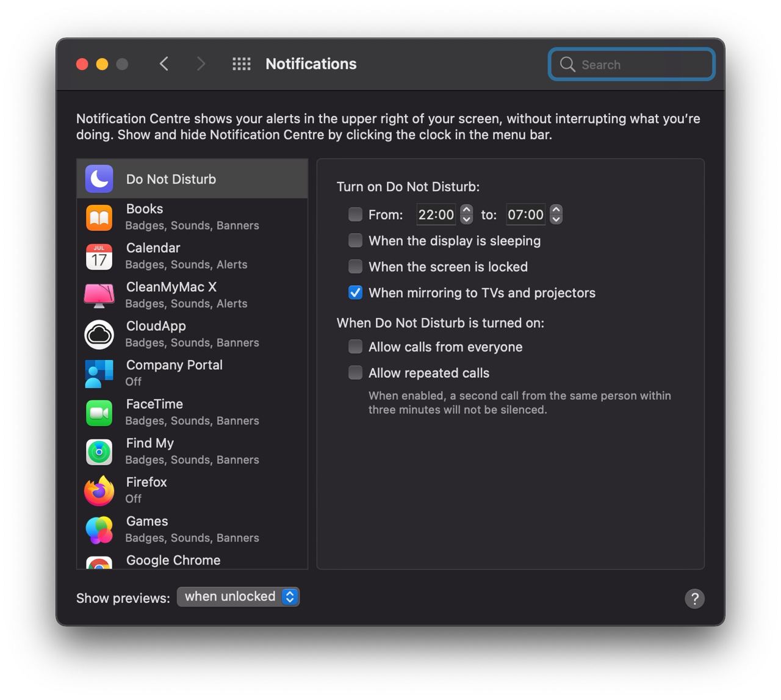Click the Company Portal app icon
The width and height of the screenshot is (781, 700).
(x=99, y=374)
